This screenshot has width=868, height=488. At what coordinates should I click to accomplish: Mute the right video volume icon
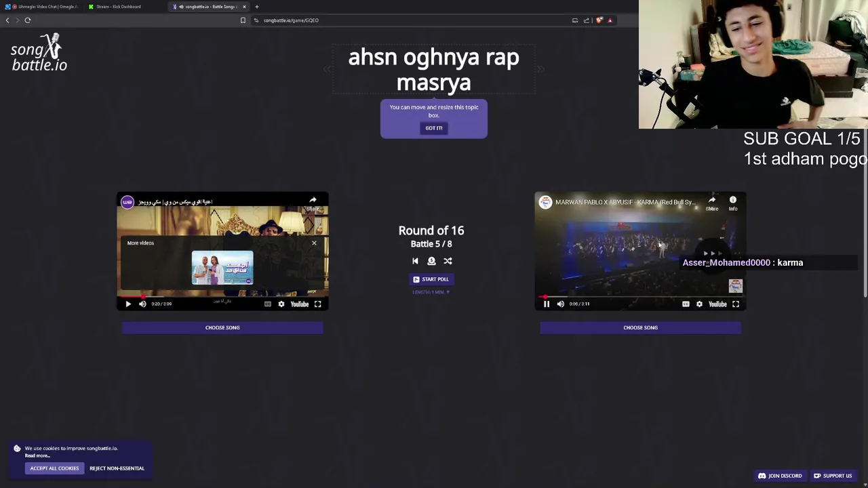click(x=561, y=304)
